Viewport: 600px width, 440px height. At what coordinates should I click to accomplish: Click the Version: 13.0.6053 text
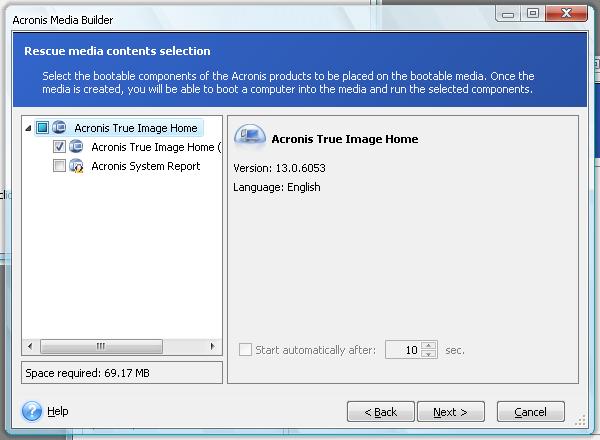pyautogui.click(x=279, y=168)
